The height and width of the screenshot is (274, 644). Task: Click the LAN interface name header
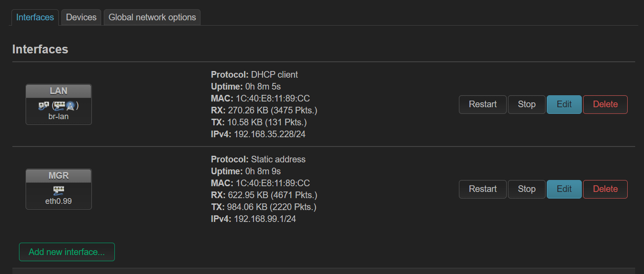pyautogui.click(x=59, y=91)
